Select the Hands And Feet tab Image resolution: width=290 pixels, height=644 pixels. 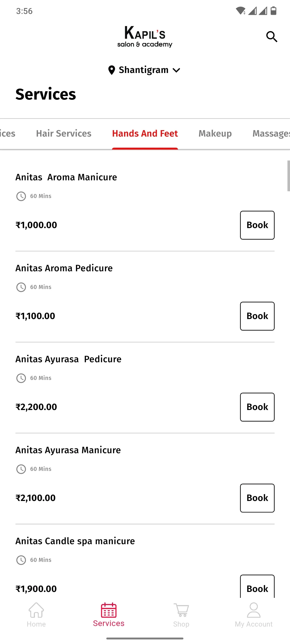(145, 133)
